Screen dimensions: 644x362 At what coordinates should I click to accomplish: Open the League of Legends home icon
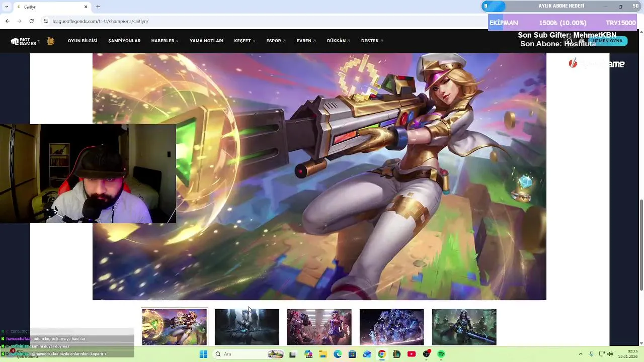coord(51,41)
